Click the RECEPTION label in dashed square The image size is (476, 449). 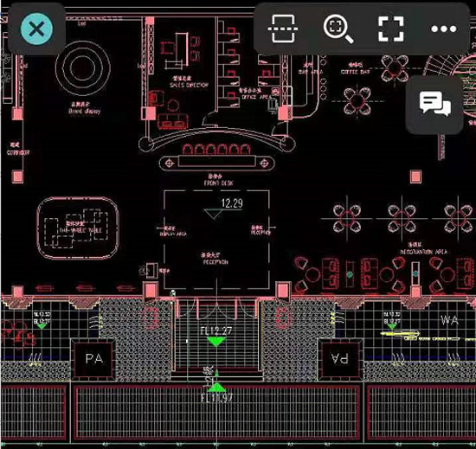[215, 262]
